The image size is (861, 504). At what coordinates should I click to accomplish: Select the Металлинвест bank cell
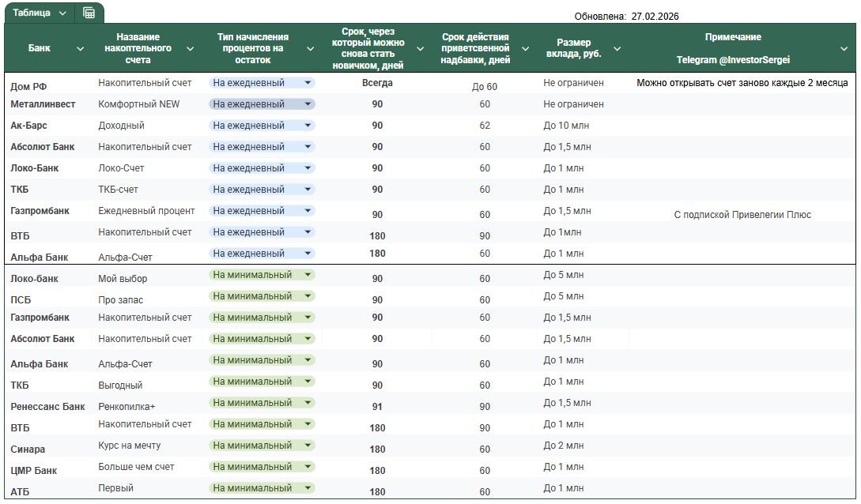(43, 104)
